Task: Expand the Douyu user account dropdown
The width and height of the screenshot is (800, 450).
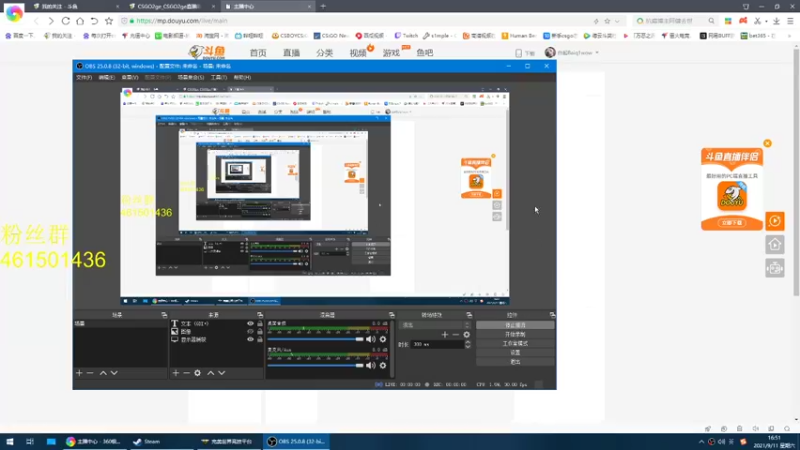Action: (x=597, y=53)
